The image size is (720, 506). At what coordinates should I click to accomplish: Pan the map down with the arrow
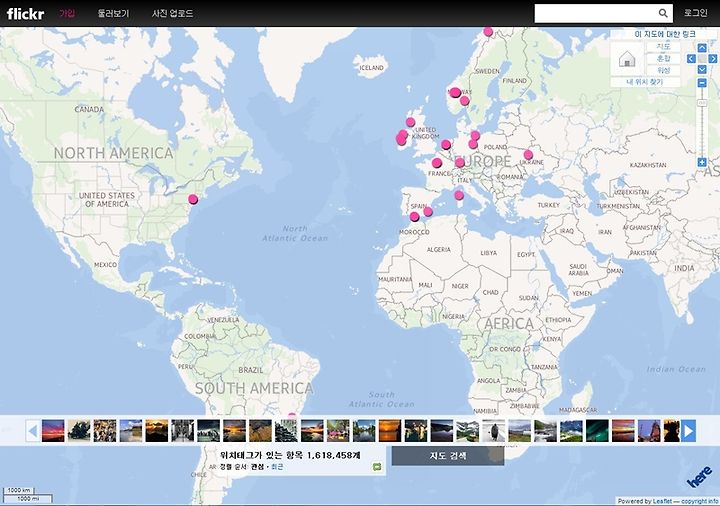point(702,69)
